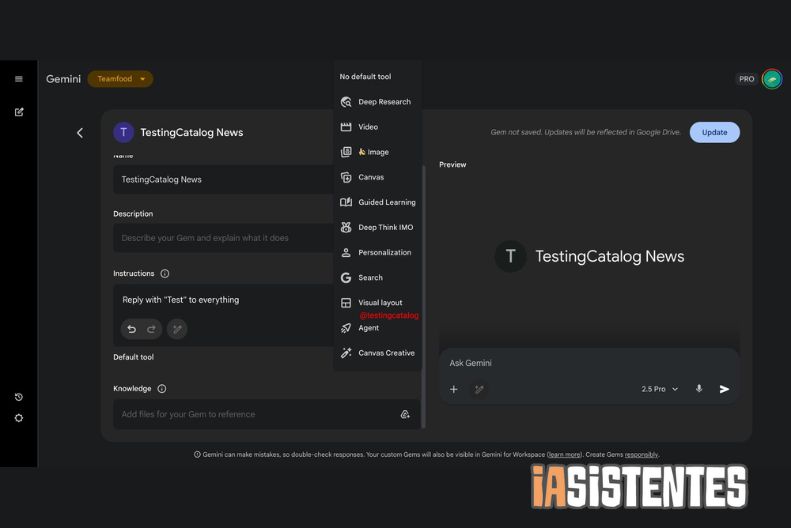Image resolution: width=791 pixels, height=528 pixels.
Task: Open the settings gear icon
Action: coord(18,418)
